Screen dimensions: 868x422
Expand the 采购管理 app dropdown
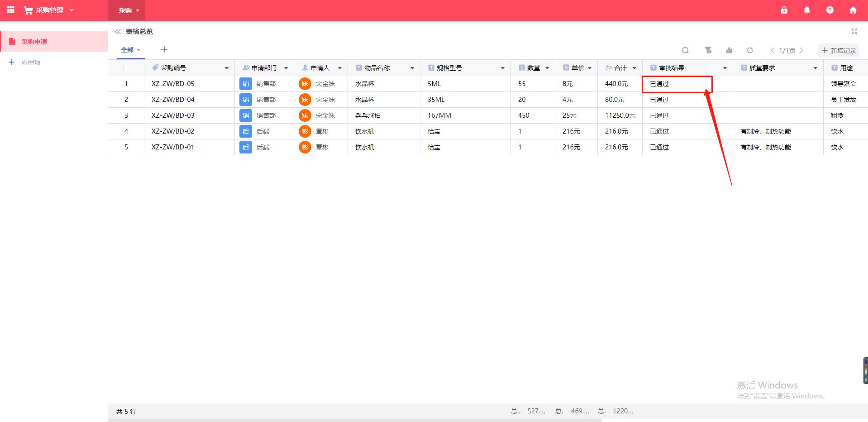72,10
